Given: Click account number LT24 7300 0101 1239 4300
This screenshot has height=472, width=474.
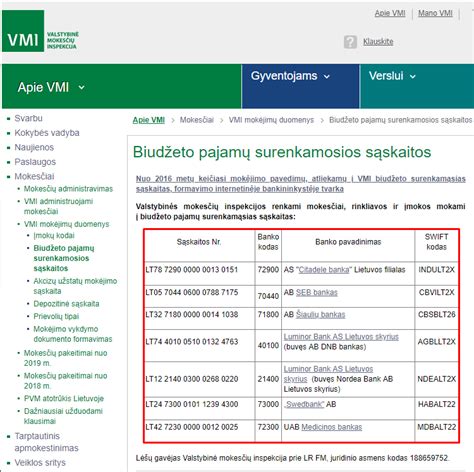Looking at the screenshot, I should point(192,404).
